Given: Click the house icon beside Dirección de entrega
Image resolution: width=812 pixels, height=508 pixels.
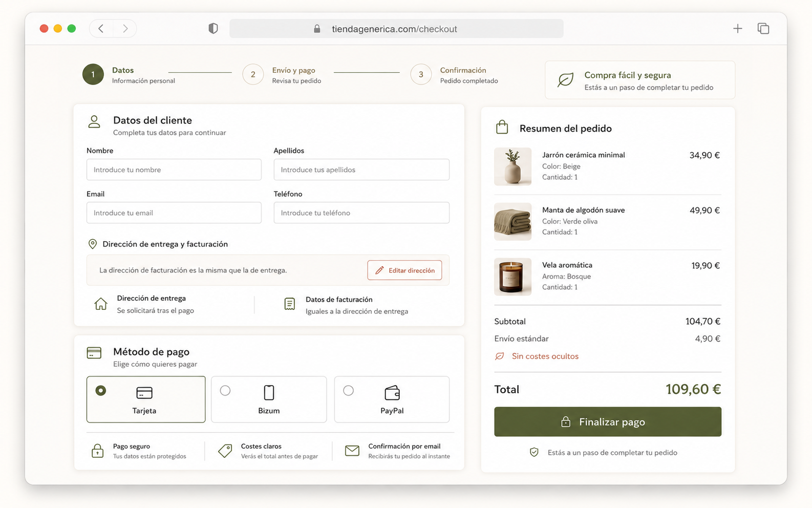Looking at the screenshot, I should (x=101, y=304).
